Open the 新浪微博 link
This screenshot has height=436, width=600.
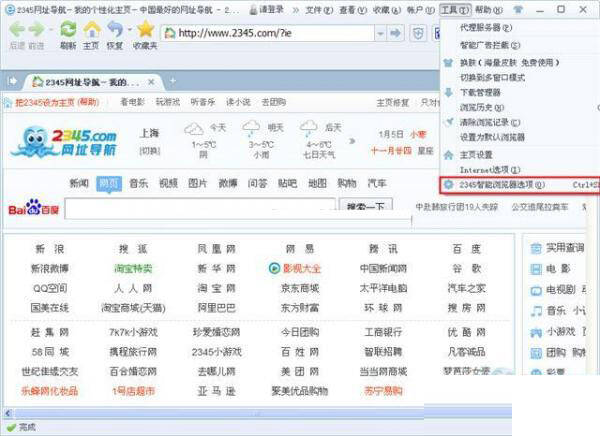click(x=50, y=268)
